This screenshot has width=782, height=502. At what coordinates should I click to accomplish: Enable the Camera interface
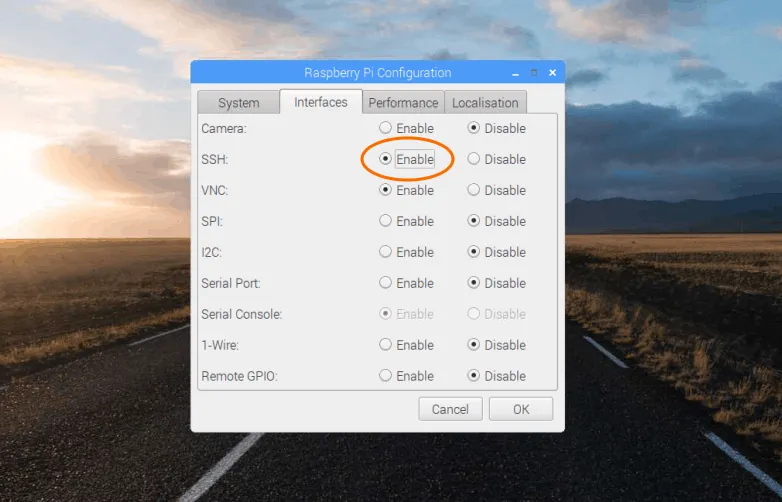pyautogui.click(x=406, y=128)
